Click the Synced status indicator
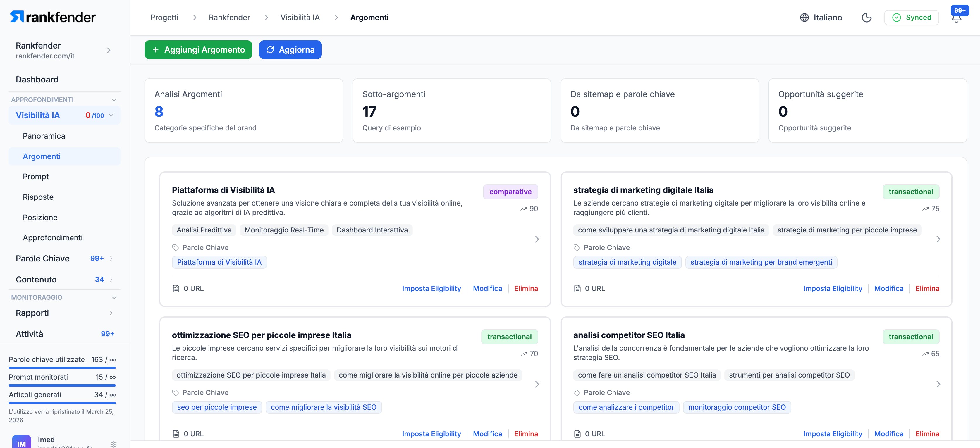 coord(911,18)
